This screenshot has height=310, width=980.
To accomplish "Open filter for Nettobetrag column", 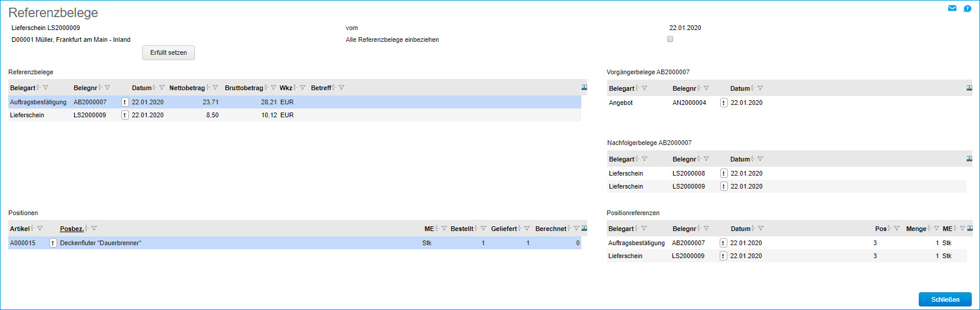I will (216, 88).
